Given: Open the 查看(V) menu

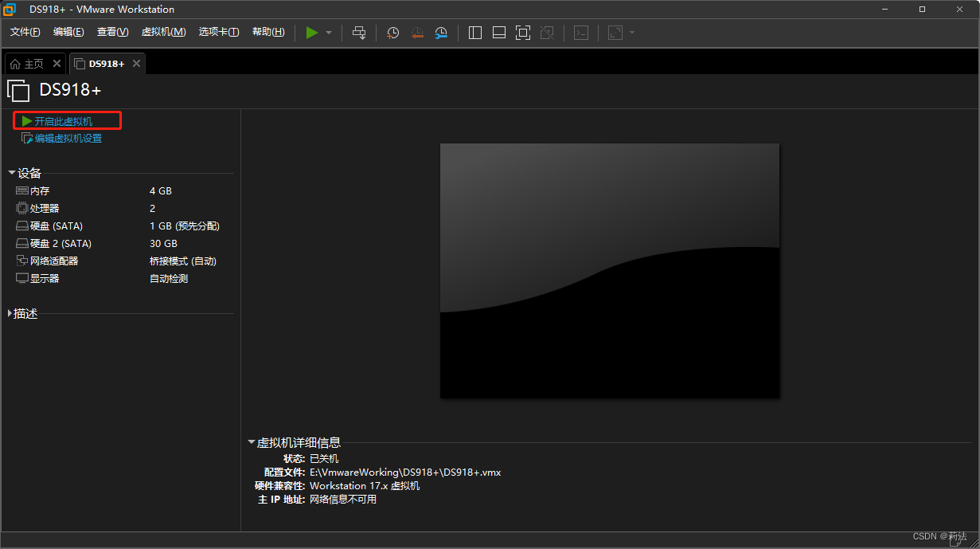Looking at the screenshot, I should pos(112,32).
